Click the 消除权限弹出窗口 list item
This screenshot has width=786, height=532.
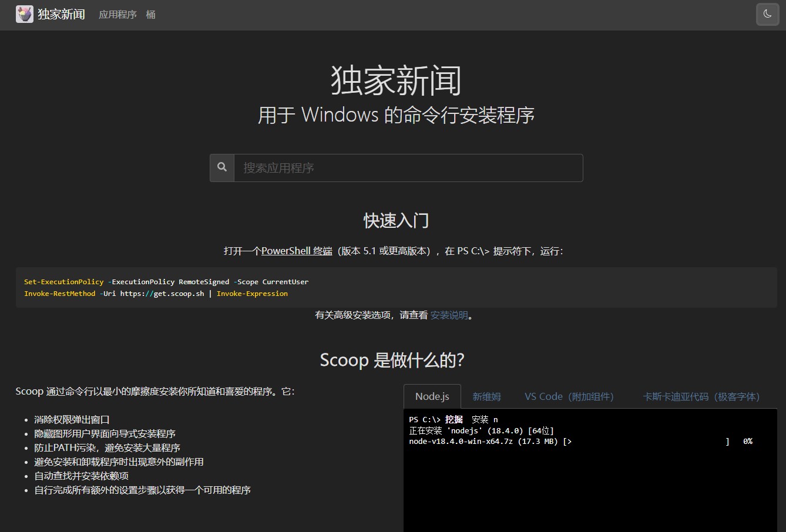pos(72,420)
